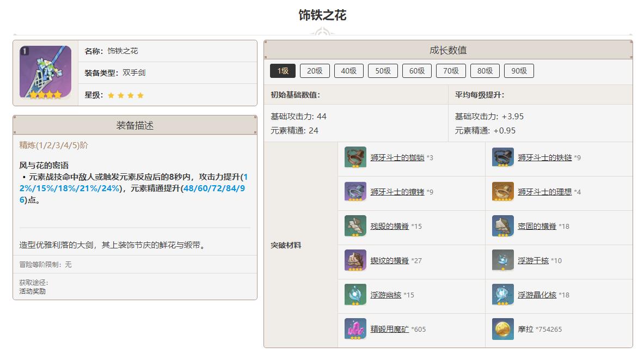This screenshot has height=353, width=644.
Task: Click the 密固的横脊 material icon
Action: (502, 227)
